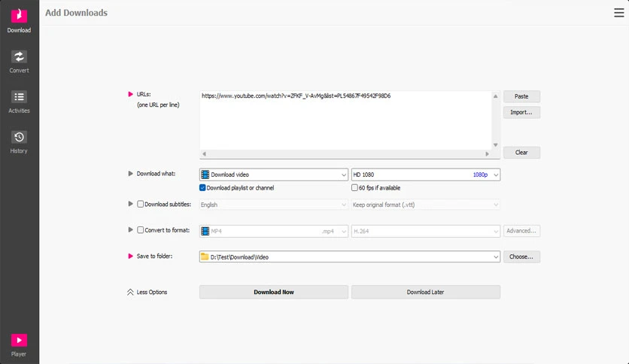Click the URL box scroll right arrow
The width and height of the screenshot is (629, 364).
point(487,154)
